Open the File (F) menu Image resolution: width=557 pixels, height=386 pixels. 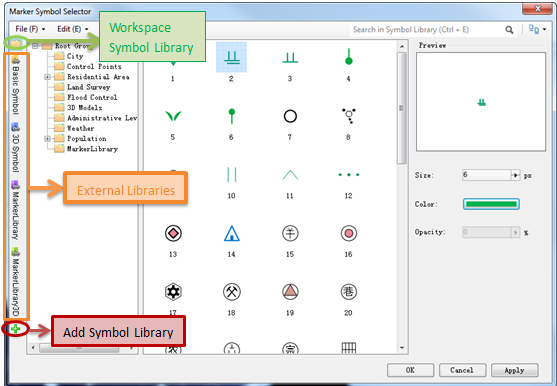coord(30,29)
